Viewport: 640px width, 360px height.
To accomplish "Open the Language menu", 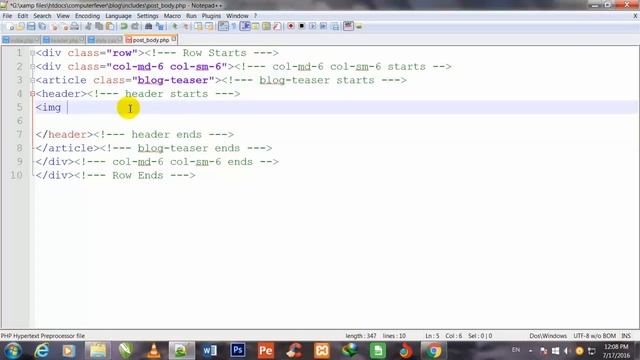I will point(118,16).
